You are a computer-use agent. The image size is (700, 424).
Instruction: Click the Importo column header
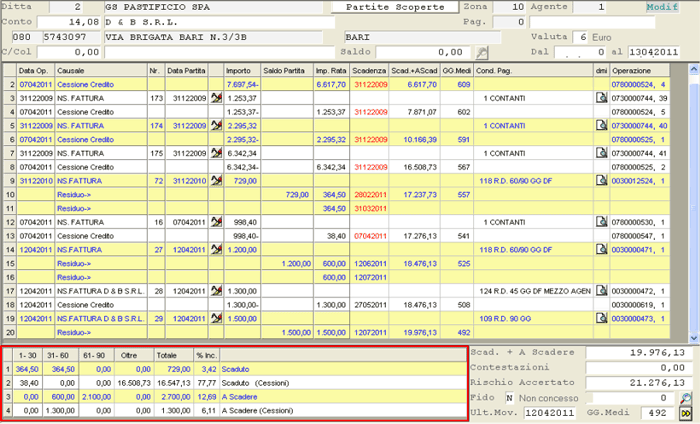click(238, 72)
